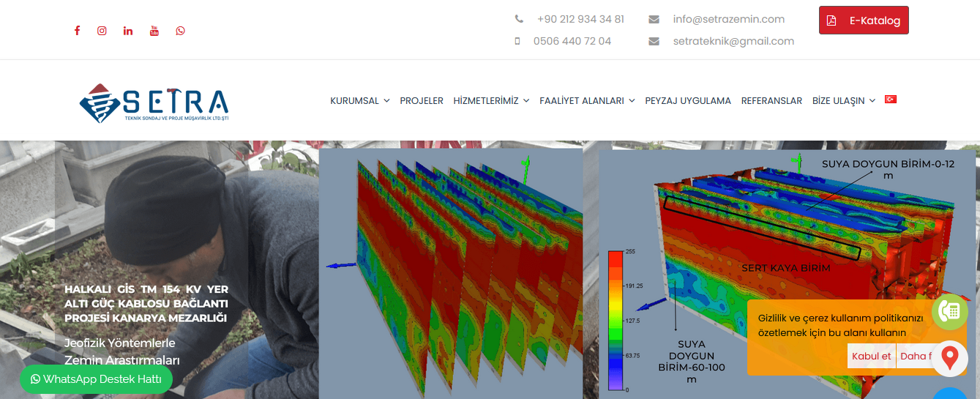980x399 pixels.
Task: Open the LinkedIn social icon
Action: point(128,31)
